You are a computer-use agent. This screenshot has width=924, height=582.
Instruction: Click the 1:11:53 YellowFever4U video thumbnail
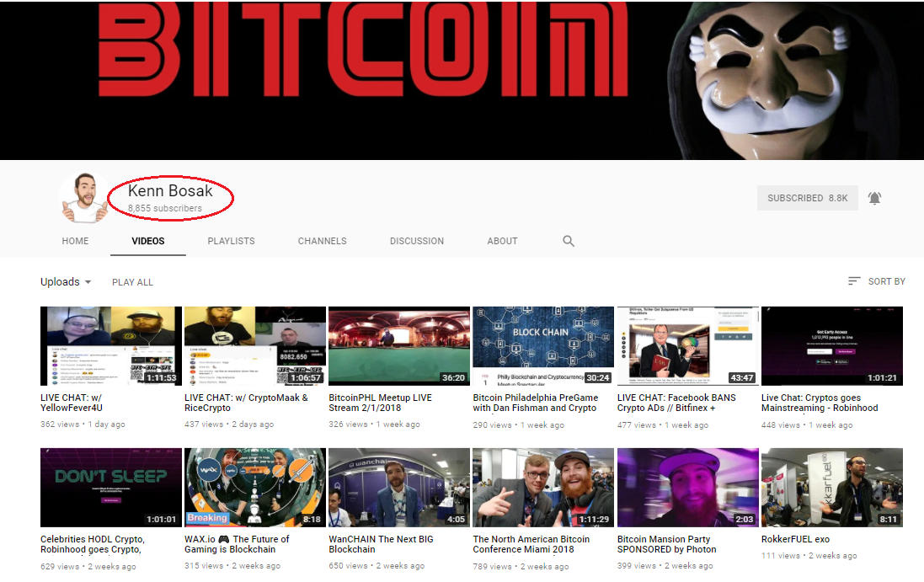coord(111,346)
